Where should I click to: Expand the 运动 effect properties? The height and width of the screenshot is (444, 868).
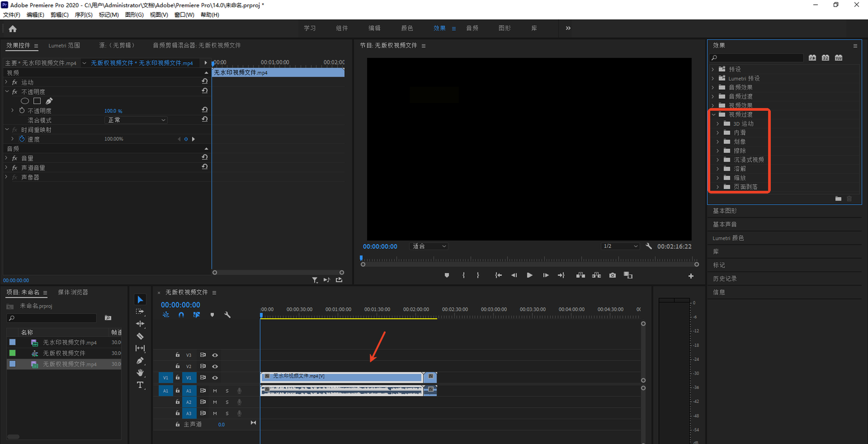click(7, 82)
